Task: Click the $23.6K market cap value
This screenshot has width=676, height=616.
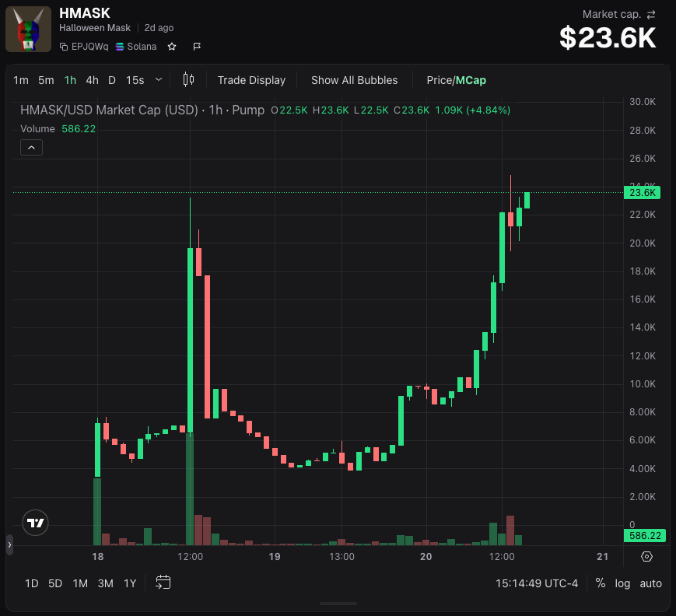Action: click(608, 38)
